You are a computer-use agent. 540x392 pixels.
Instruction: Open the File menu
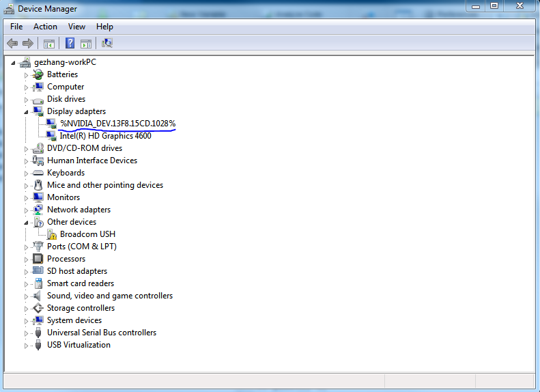click(16, 27)
